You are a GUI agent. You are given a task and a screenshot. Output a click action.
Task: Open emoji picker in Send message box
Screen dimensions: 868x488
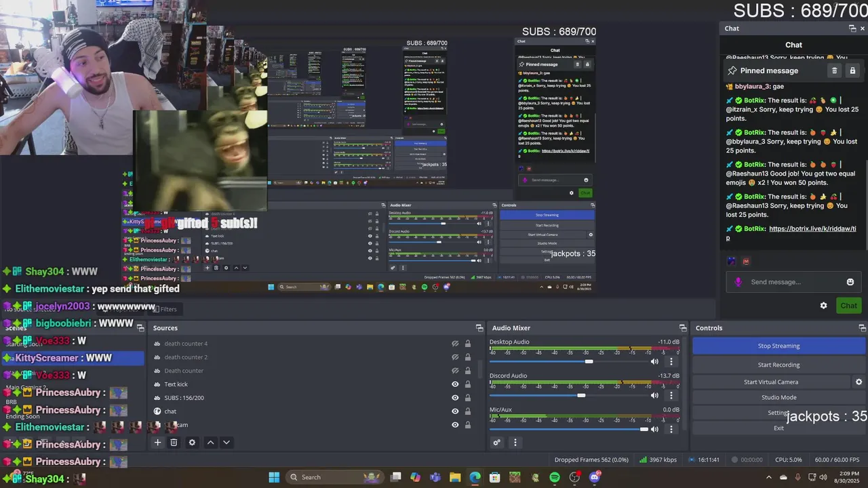[x=850, y=282]
